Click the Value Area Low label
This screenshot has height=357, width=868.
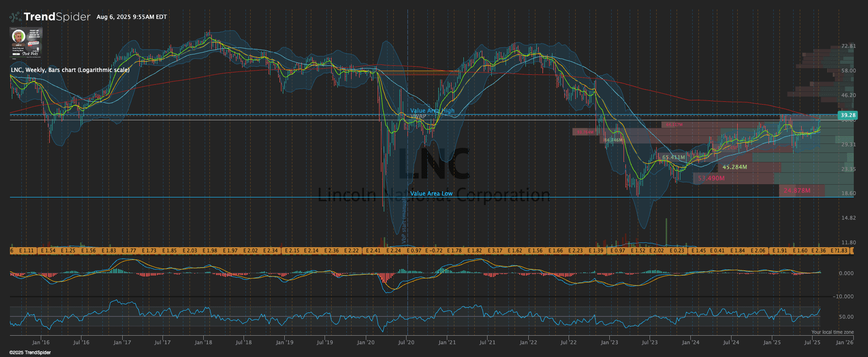click(431, 194)
